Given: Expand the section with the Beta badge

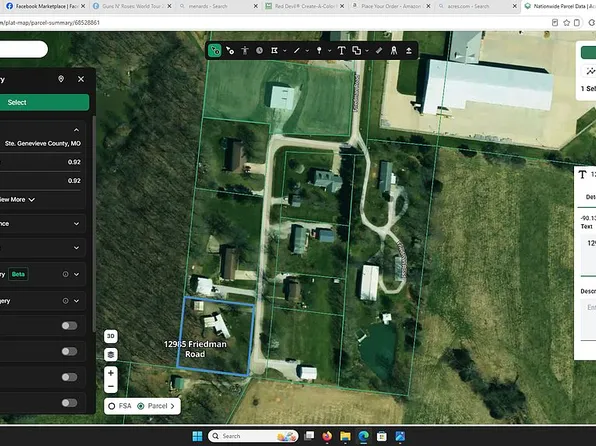Looking at the screenshot, I should point(76,274).
